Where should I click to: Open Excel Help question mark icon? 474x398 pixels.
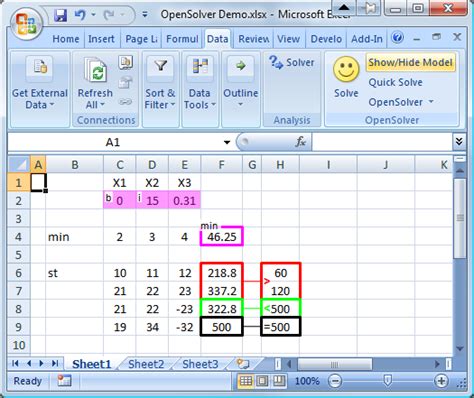tap(397, 37)
